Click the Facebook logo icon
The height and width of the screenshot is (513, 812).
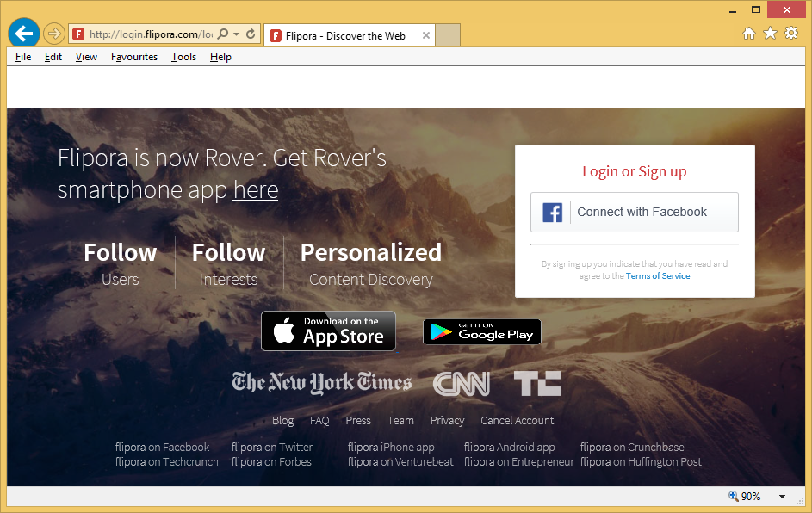552,213
